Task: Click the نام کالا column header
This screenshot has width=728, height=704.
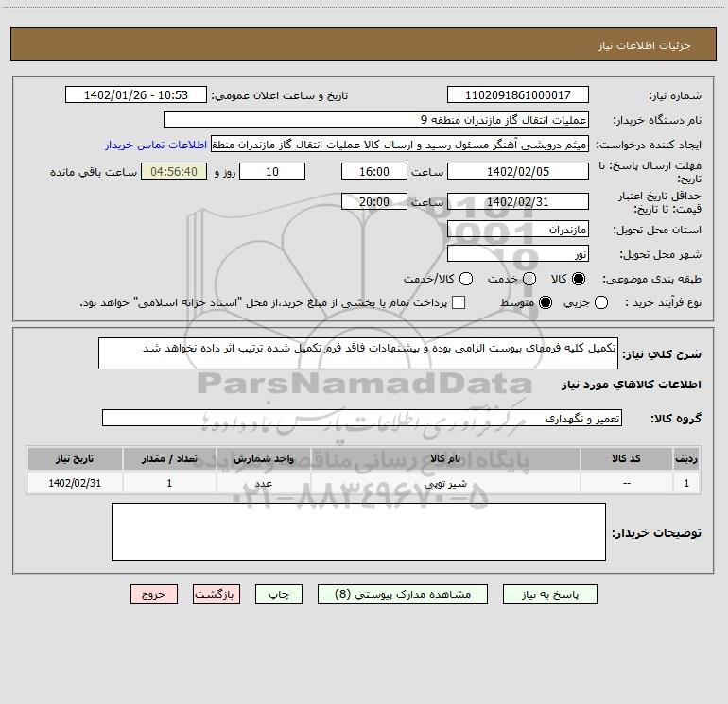Action: pyautogui.click(x=444, y=458)
